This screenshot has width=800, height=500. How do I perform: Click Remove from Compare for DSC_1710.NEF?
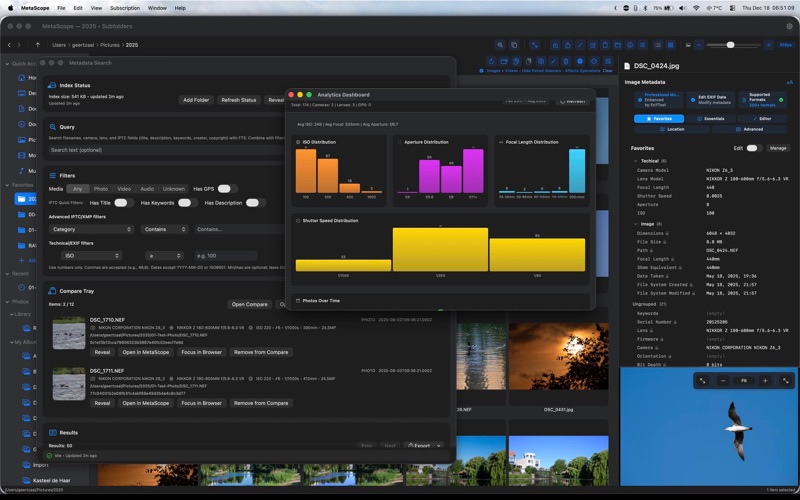(261, 352)
